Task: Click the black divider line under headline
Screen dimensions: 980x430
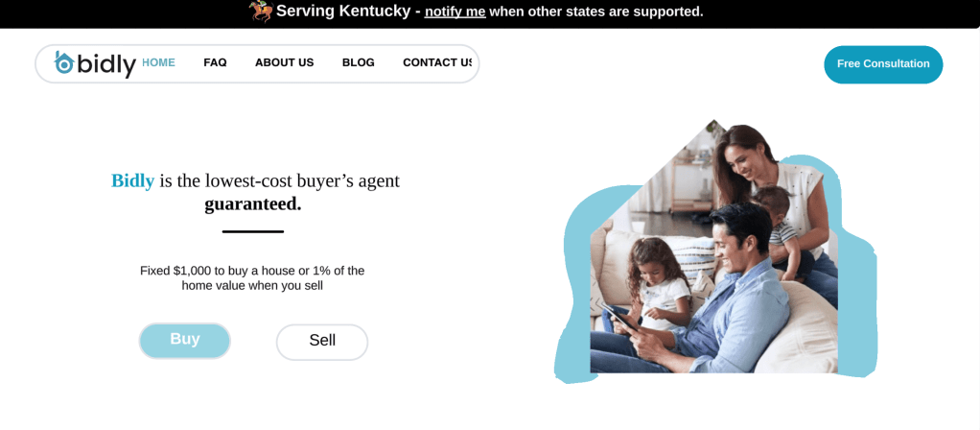Action: (253, 231)
